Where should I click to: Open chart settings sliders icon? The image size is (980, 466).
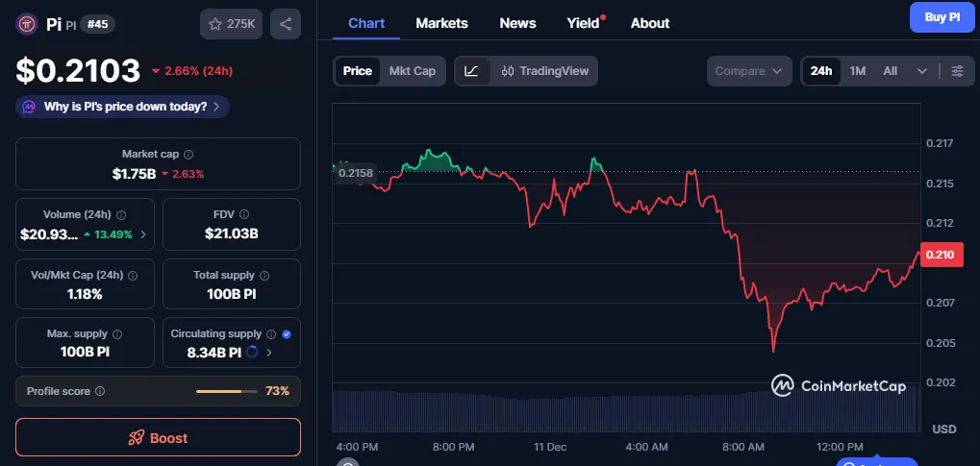[958, 71]
